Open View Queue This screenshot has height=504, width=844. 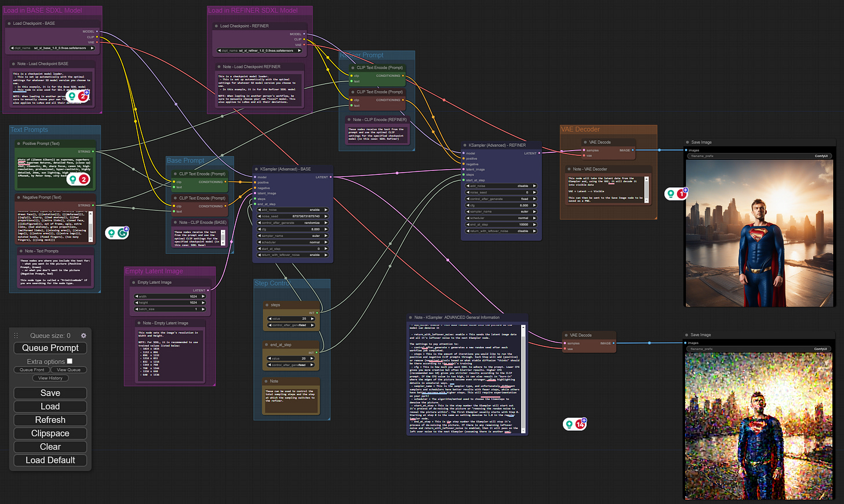[69, 370]
